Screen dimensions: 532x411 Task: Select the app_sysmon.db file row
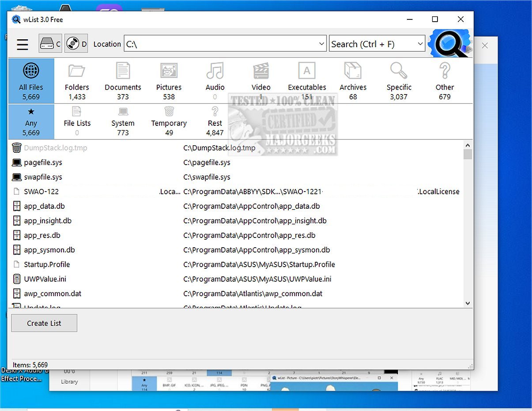pos(236,250)
